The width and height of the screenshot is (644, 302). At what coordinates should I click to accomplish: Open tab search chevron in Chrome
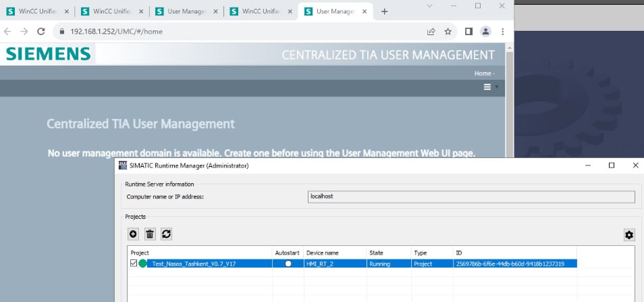(429, 6)
